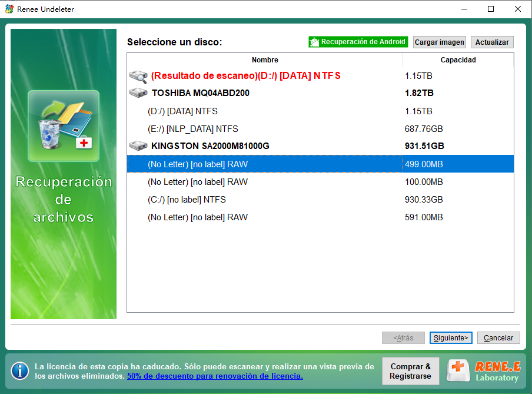Select the highlighted 499.00MB RAW partition
Screen dimensions: 532x394
(x=320, y=164)
